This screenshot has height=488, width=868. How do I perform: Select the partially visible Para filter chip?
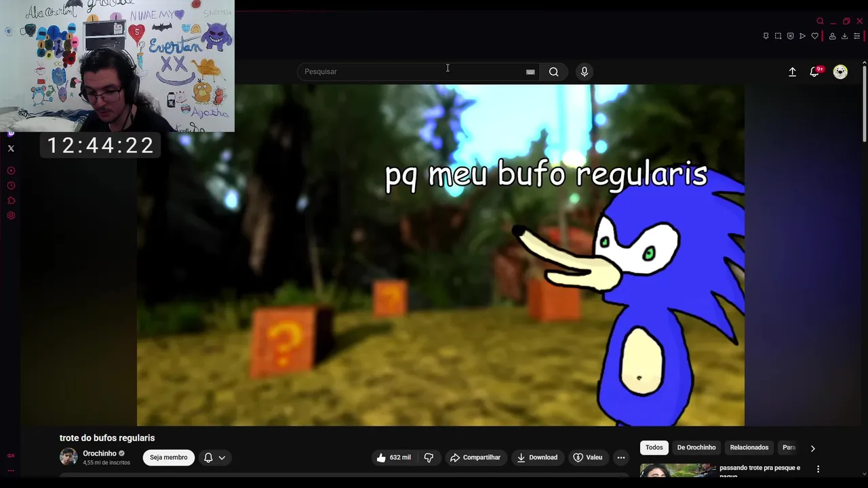[x=789, y=447]
